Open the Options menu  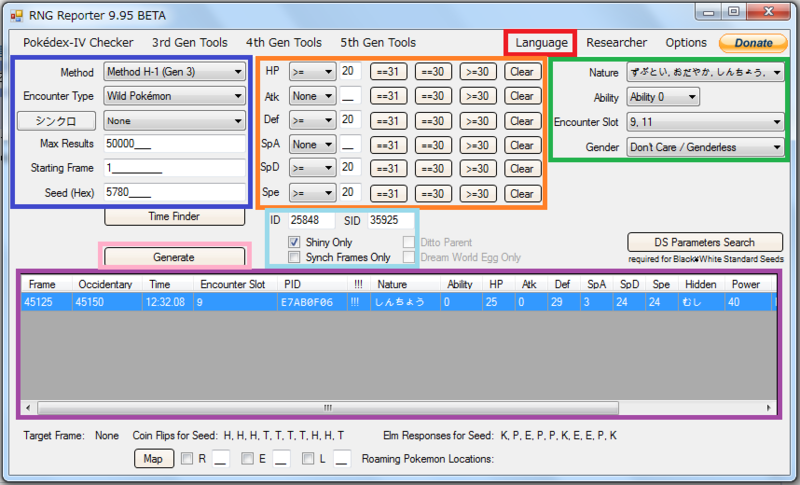click(686, 43)
